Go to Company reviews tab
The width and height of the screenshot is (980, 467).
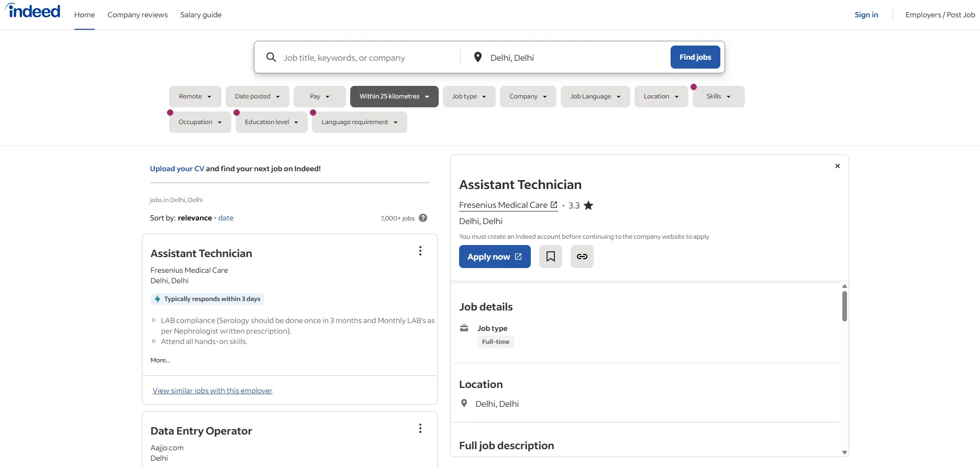pyautogui.click(x=138, y=15)
